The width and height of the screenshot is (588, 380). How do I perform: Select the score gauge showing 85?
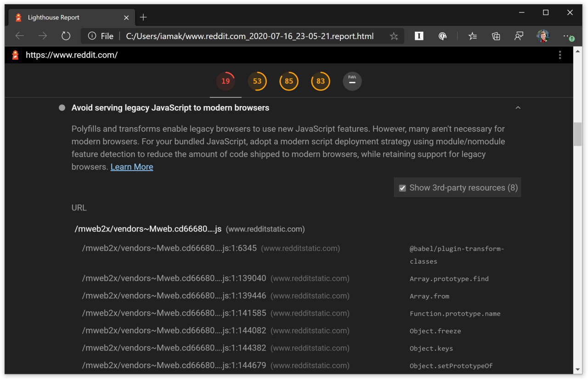(289, 81)
